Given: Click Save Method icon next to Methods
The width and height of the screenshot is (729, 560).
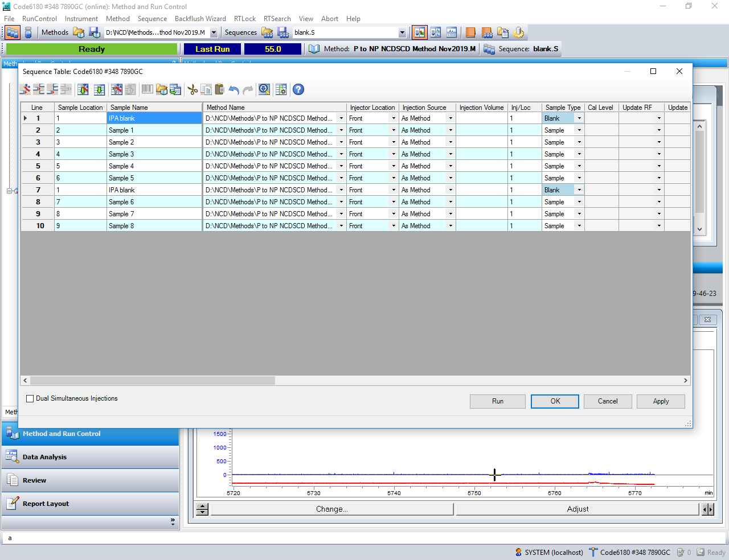Looking at the screenshot, I should 95,32.
